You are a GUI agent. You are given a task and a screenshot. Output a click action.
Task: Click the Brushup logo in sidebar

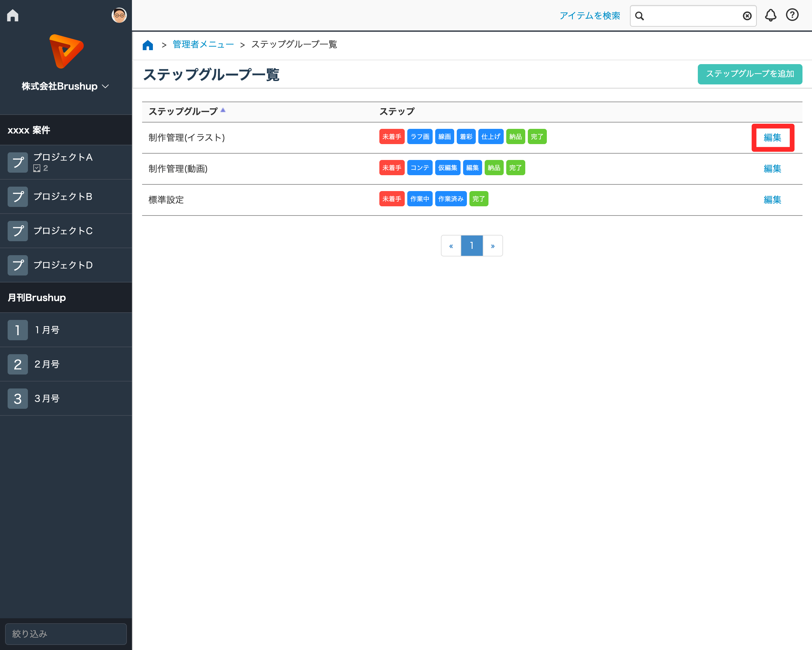pos(66,51)
